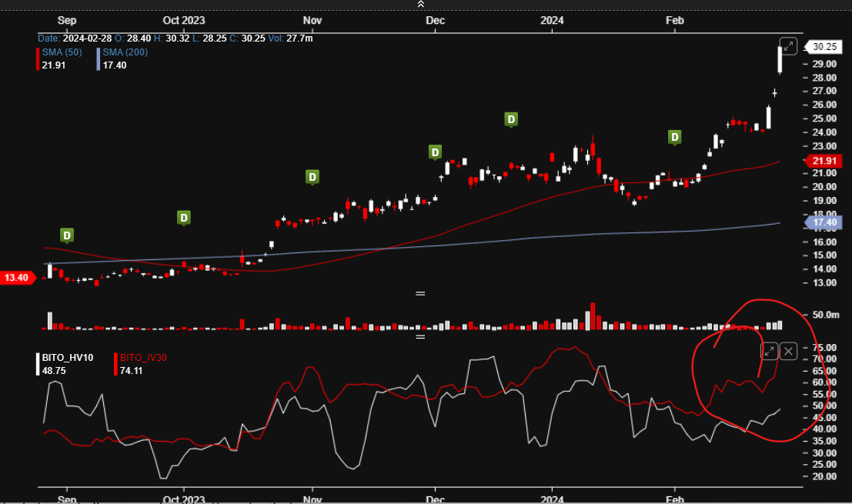Click the 48.75 HV10 value
852x504 pixels.
click(x=54, y=370)
